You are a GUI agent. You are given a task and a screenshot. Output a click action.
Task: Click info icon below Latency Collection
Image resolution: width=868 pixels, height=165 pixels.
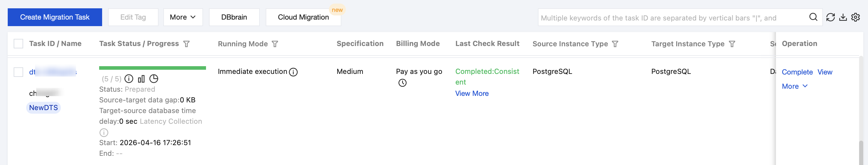104,132
